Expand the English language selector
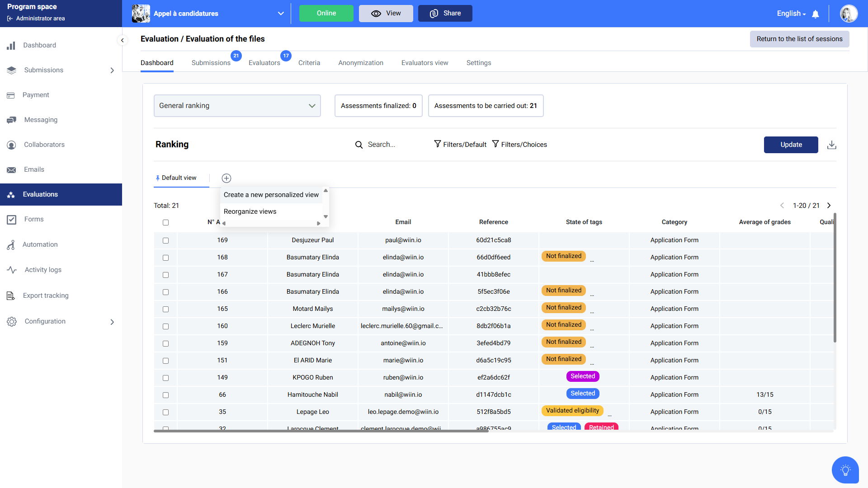Image resolution: width=868 pixels, height=488 pixels. coord(791,14)
